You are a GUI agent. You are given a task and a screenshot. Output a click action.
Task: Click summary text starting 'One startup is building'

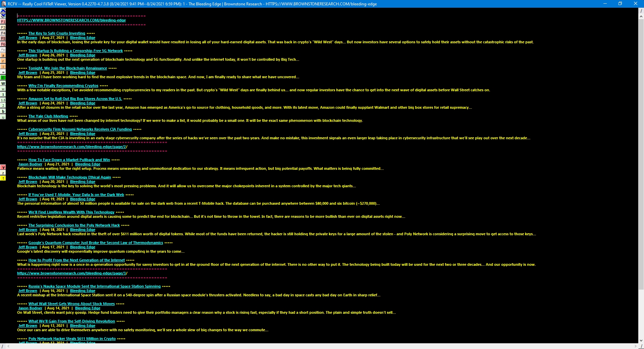click(x=158, y=59)
